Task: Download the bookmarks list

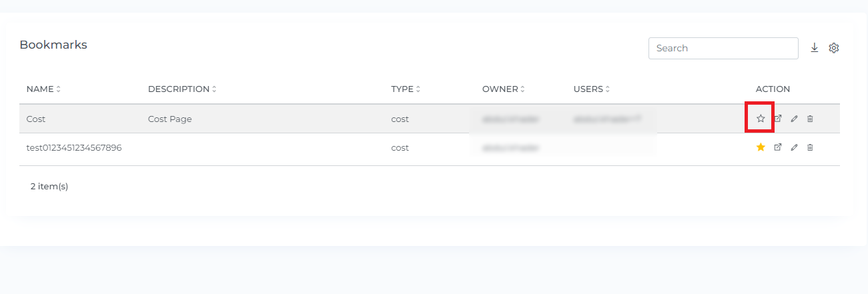Action: click(815, 48)
